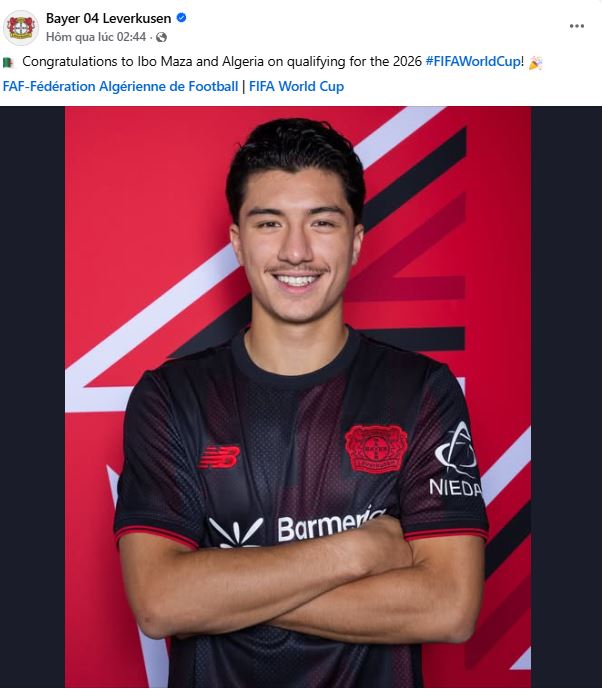Open the player photo in viewer
Viewport: 602px width, 691px height.
coord(298,397)
